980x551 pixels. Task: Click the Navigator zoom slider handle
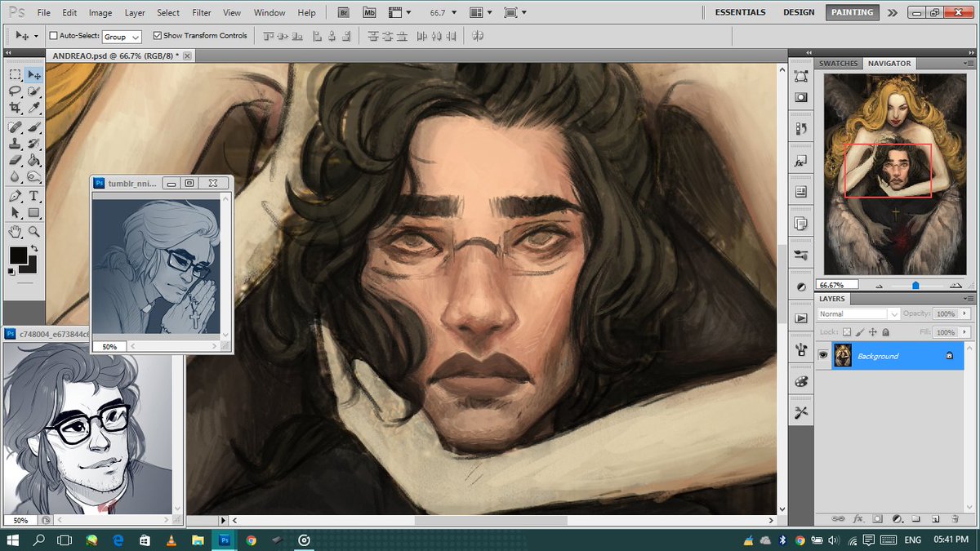point(915,286)
